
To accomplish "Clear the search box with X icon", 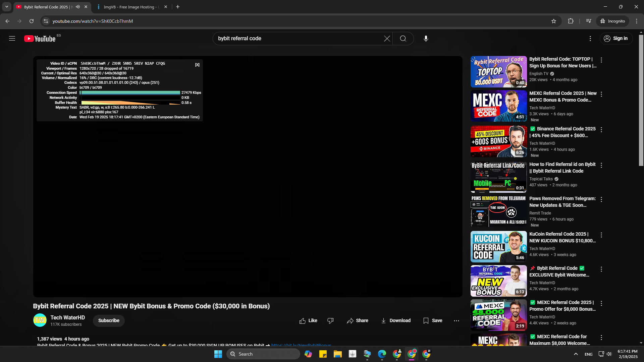I will pos(387,39).
